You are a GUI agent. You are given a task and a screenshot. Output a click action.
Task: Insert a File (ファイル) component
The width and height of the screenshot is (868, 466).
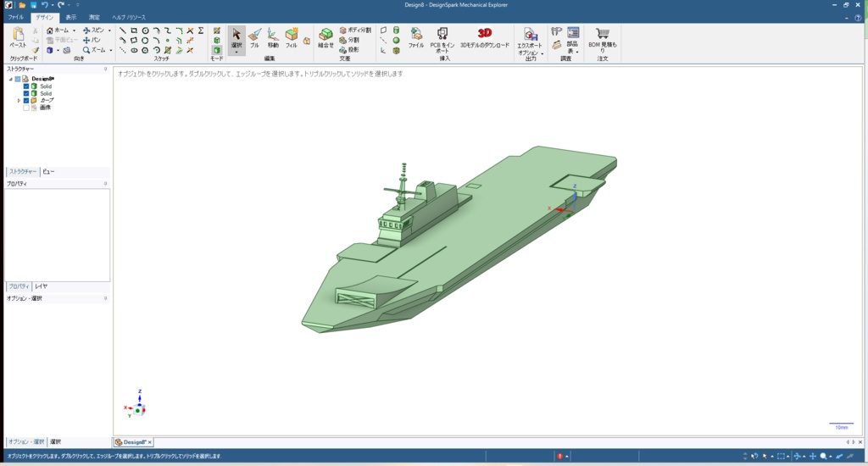pos(416,38)
